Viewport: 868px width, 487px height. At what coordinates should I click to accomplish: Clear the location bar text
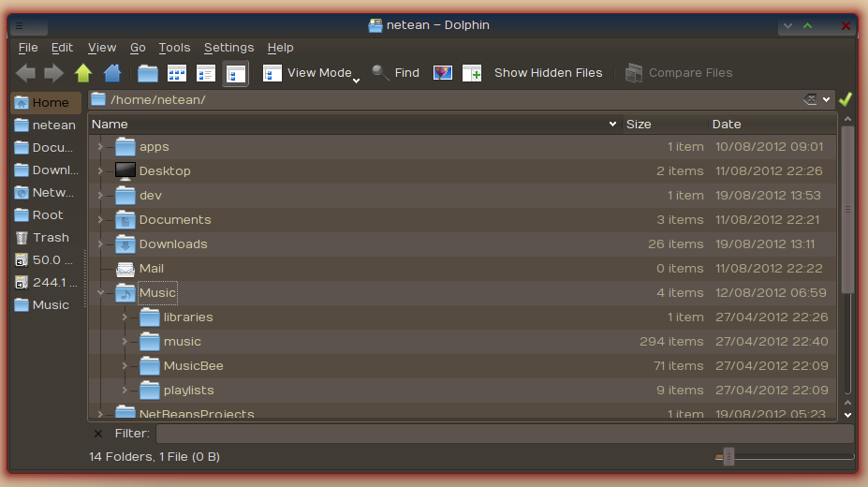810,99
